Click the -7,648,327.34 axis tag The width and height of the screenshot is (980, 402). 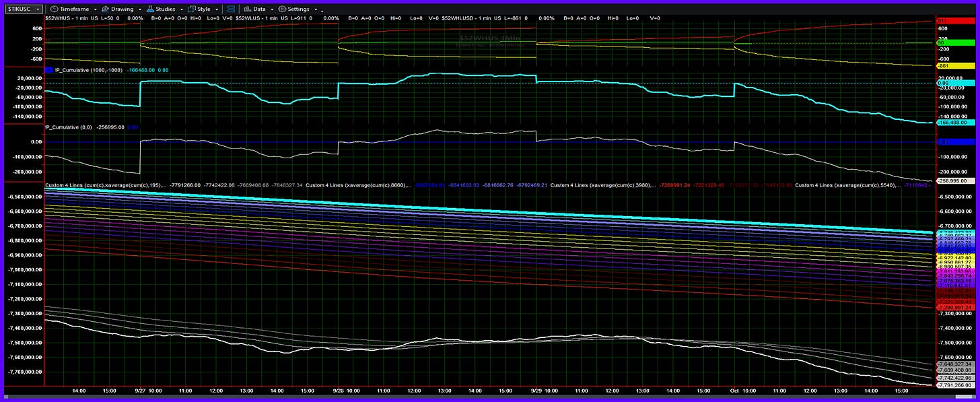[955, 364]
